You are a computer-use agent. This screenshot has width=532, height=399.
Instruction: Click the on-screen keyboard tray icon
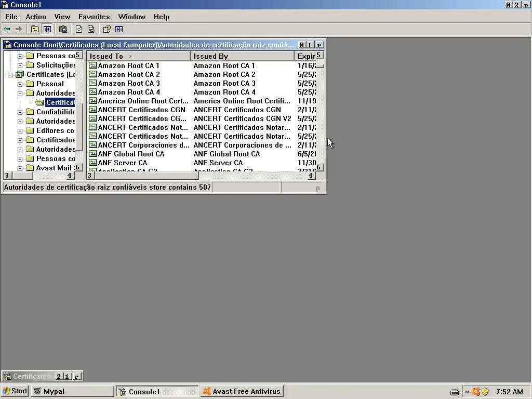pyautogui.click(x=455, y=392)
